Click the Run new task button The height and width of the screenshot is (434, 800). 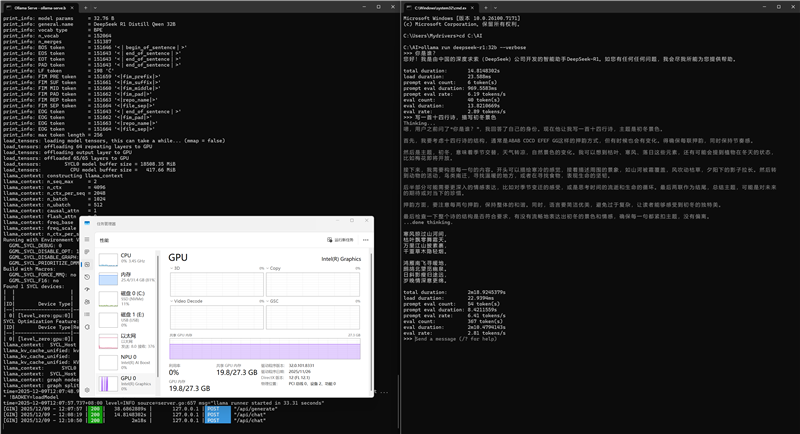(x=340, y=240)
